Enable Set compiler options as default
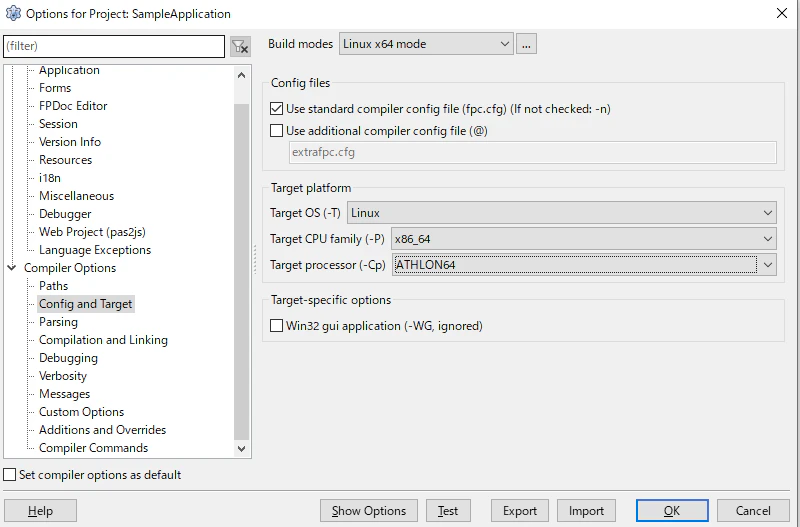This screenshot has width=800, height=527. pyautogui.click(x=10, y=474)
